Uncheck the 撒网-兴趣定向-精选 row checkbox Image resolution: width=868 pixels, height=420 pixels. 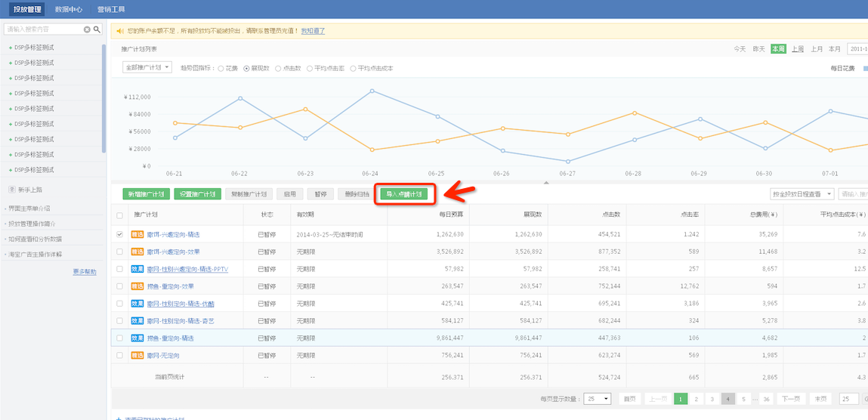pyautogui.click(x=119, y=235)
